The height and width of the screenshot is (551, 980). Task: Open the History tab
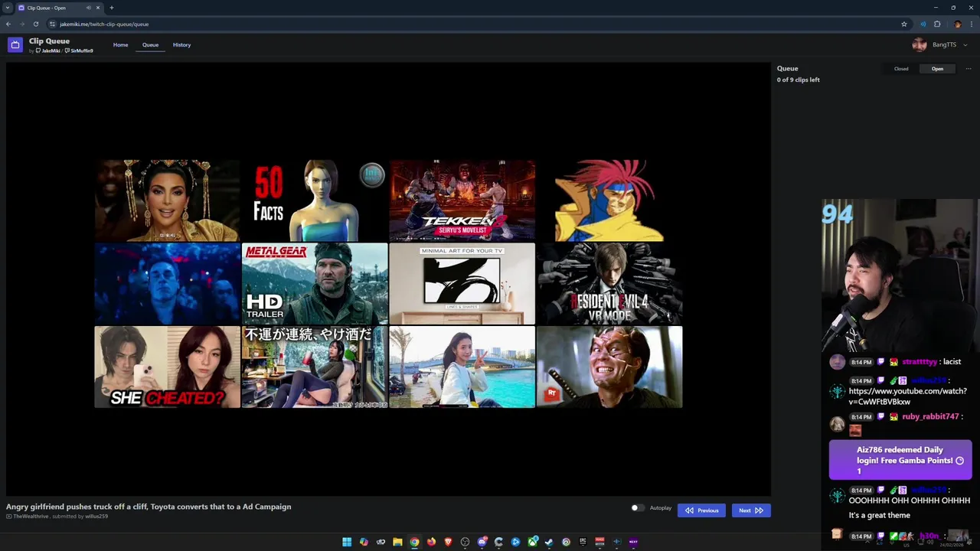181,44
